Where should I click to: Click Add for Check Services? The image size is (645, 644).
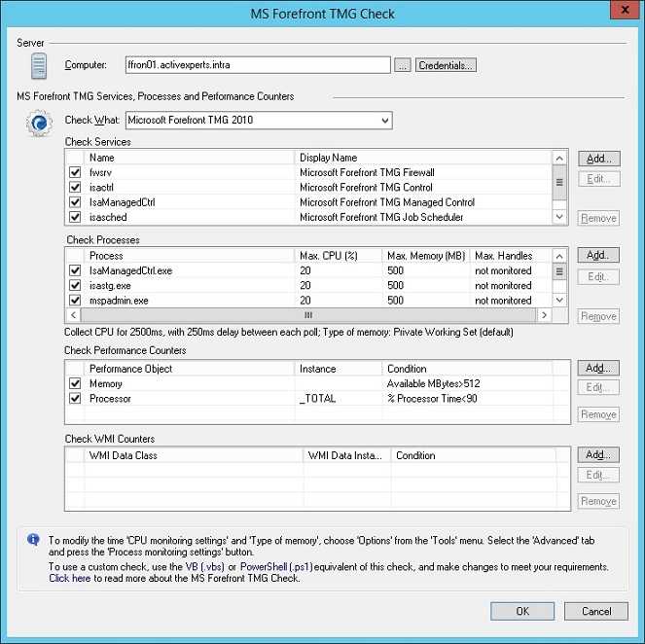click(x=599, y=159)
